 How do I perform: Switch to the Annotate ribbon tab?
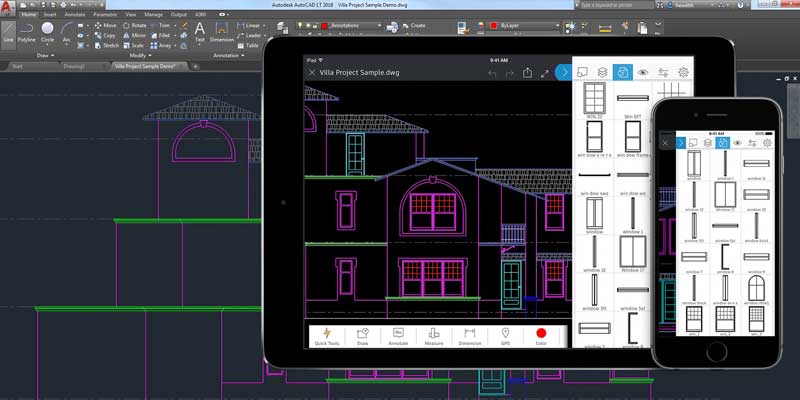click(75, 15)
